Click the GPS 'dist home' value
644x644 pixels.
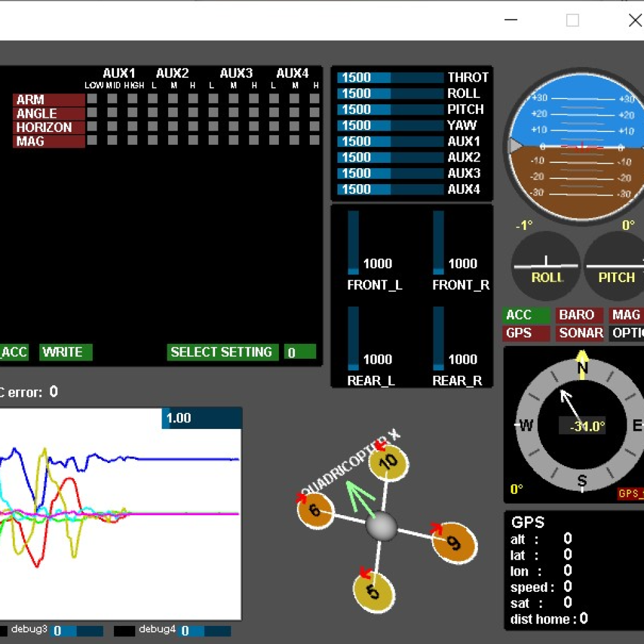[x=583, y=618]
